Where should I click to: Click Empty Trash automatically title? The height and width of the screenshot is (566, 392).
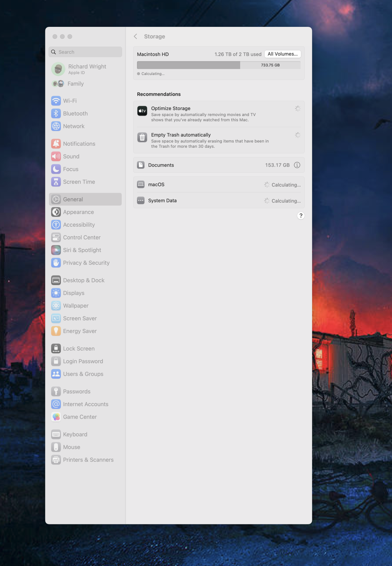pyautogui.click(x=181, y=135)
